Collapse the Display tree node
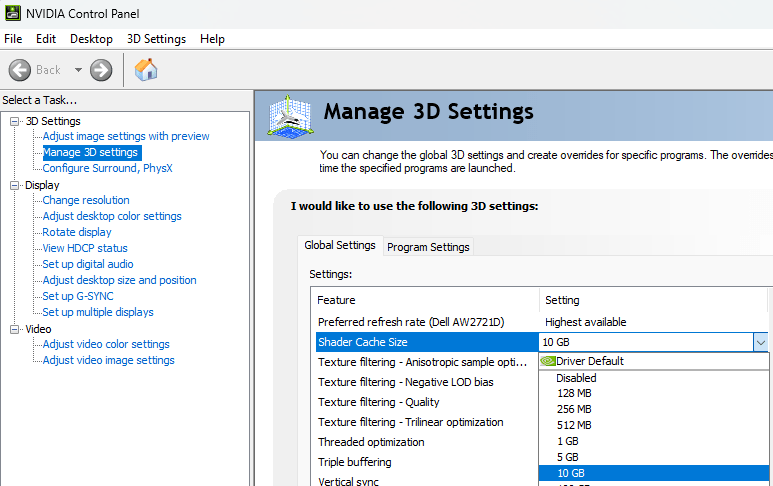 (x=15, y=185)
